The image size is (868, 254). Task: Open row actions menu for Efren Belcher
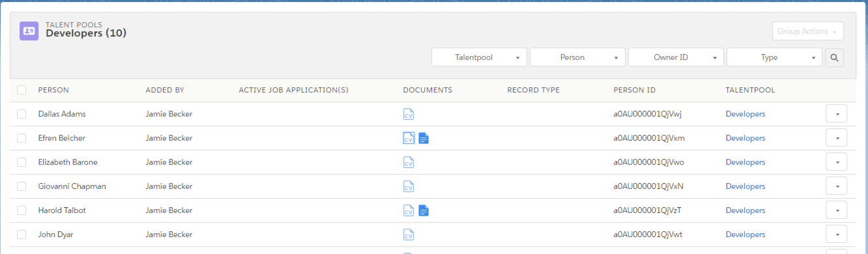coord(836,138)
